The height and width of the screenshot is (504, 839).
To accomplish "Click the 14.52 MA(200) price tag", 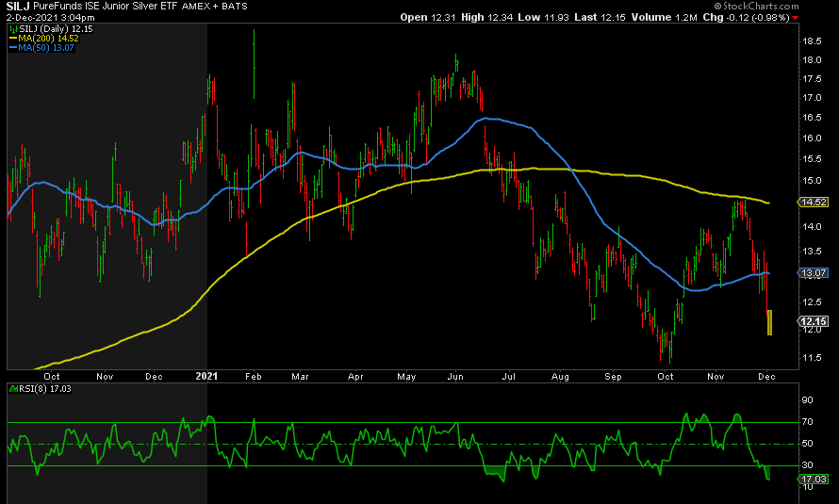I will 814,202.
